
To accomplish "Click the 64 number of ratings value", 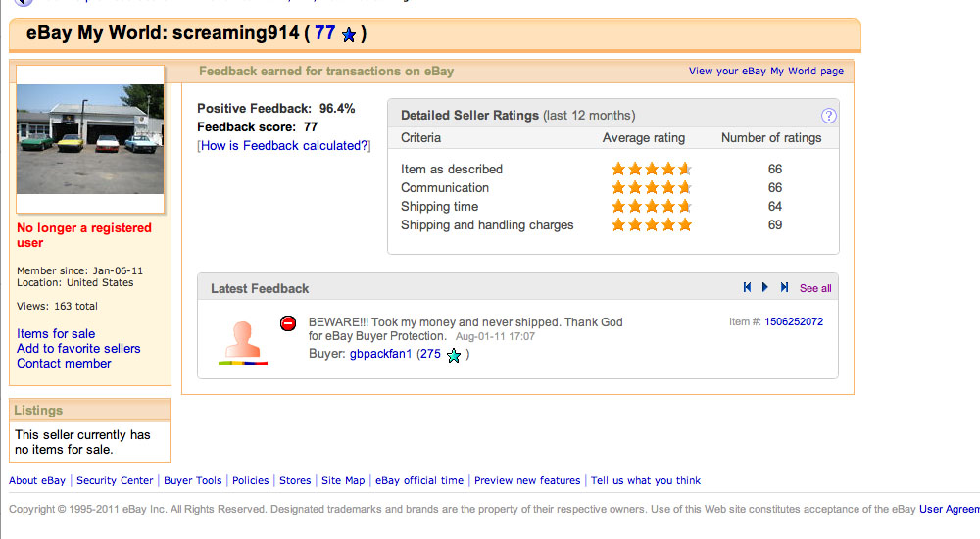I will 775,207.
